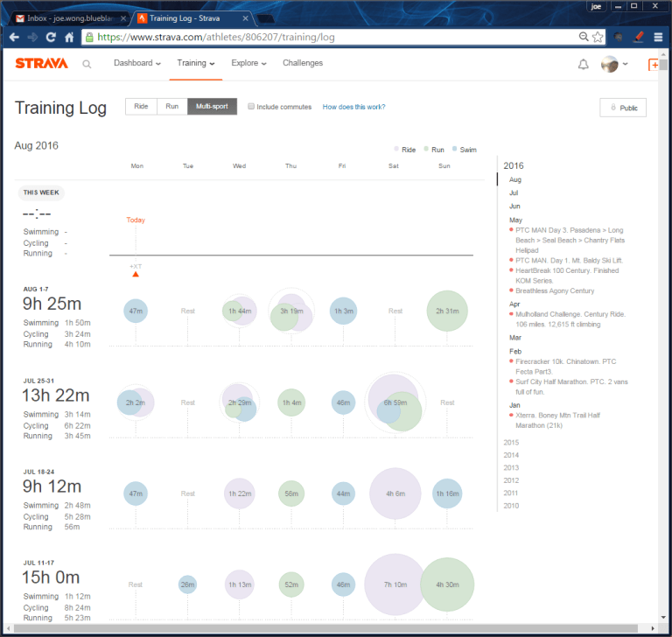
Task: Open the 2h 31m run bubble
Action: coord(447,311)
